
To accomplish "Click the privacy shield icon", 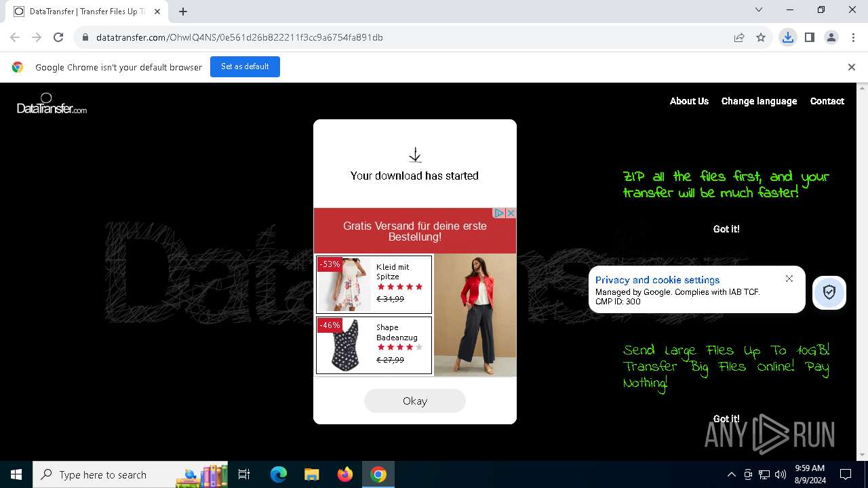I will tap(829, 292).
